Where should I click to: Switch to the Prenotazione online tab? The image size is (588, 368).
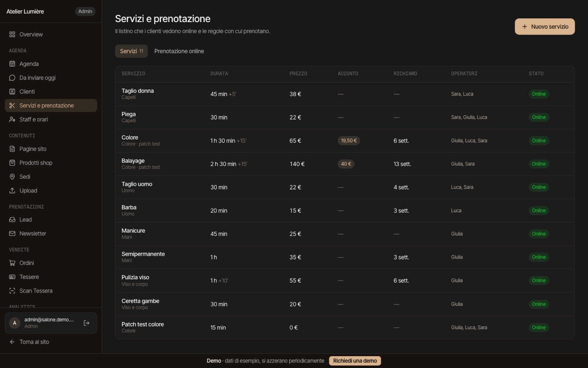[179, 51]
